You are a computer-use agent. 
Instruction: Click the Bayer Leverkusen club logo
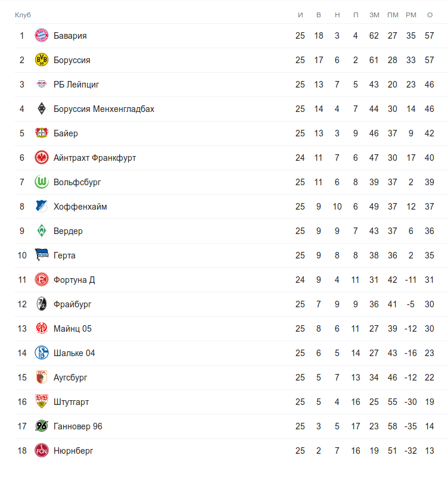[41, 133]
